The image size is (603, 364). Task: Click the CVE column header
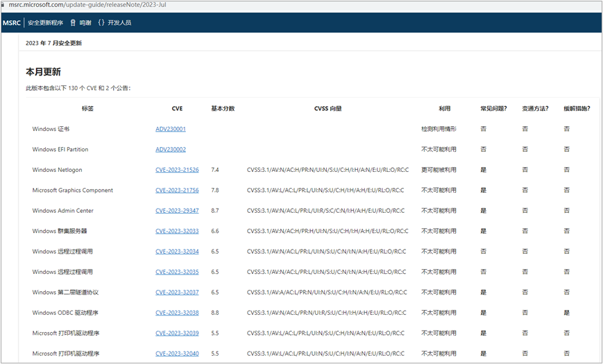coord(177,109)
